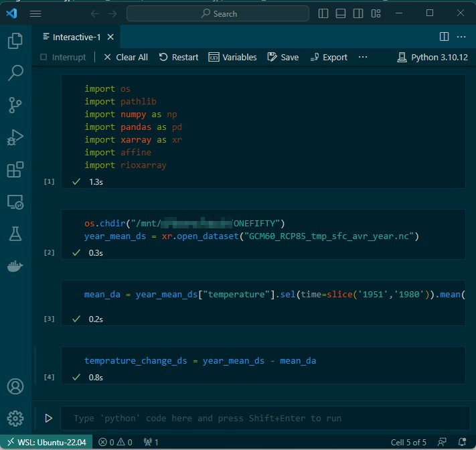The height and width of the screenshot is (450, 476).
Task: Split the editor to the right
Action: coord(444,37)
